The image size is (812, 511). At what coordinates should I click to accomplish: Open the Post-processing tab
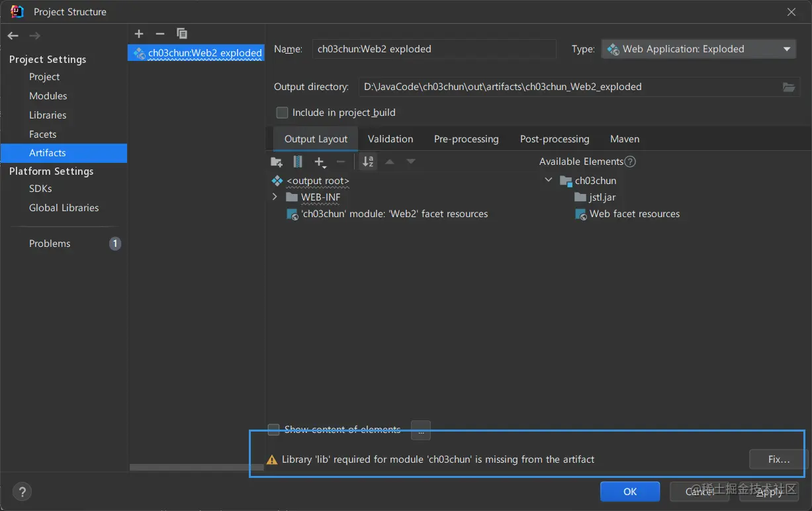tap(555, 139)
